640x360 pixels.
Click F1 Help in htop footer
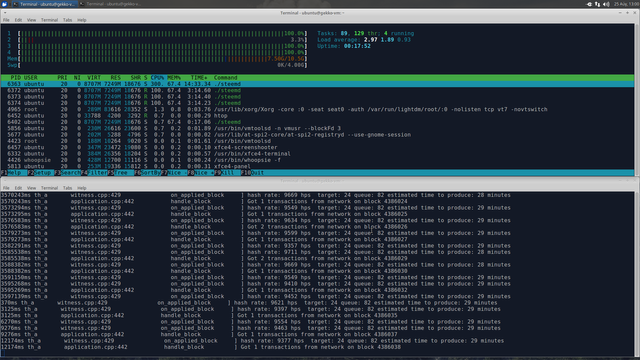point(14,173)
